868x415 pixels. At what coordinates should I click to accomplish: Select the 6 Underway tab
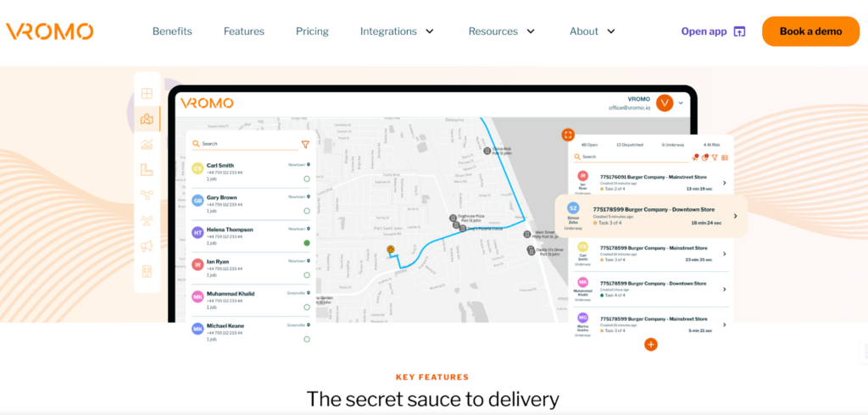pos(672,145)
